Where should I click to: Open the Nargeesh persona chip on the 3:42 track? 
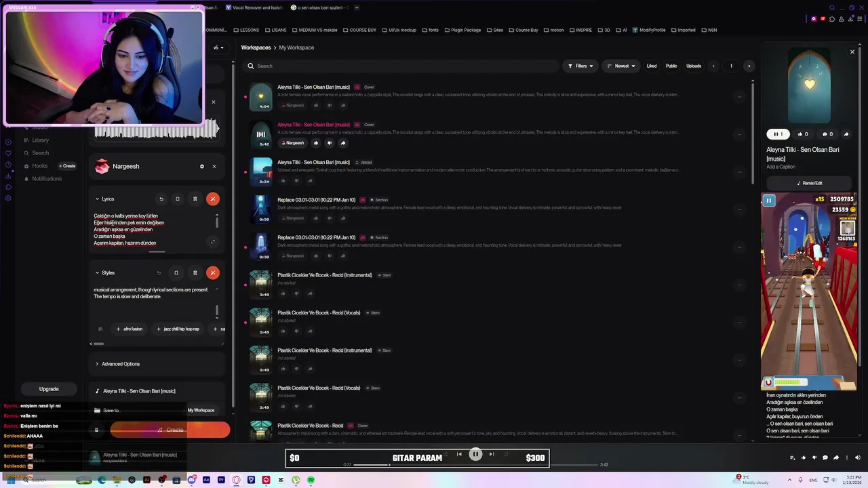point(292,143)
